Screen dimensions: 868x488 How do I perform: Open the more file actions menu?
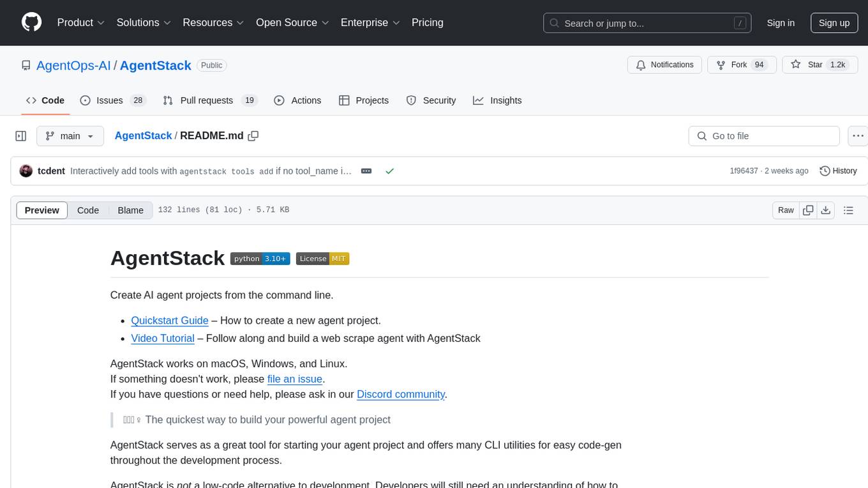[858, 136]
